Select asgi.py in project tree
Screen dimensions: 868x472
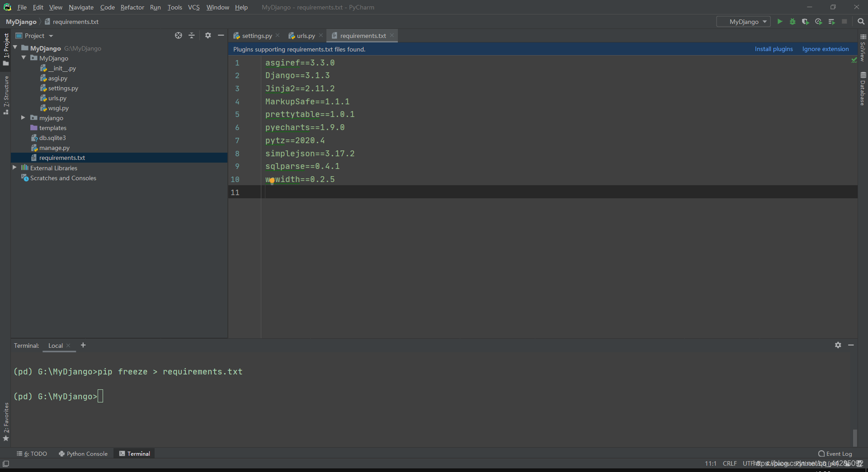(58, 78)
